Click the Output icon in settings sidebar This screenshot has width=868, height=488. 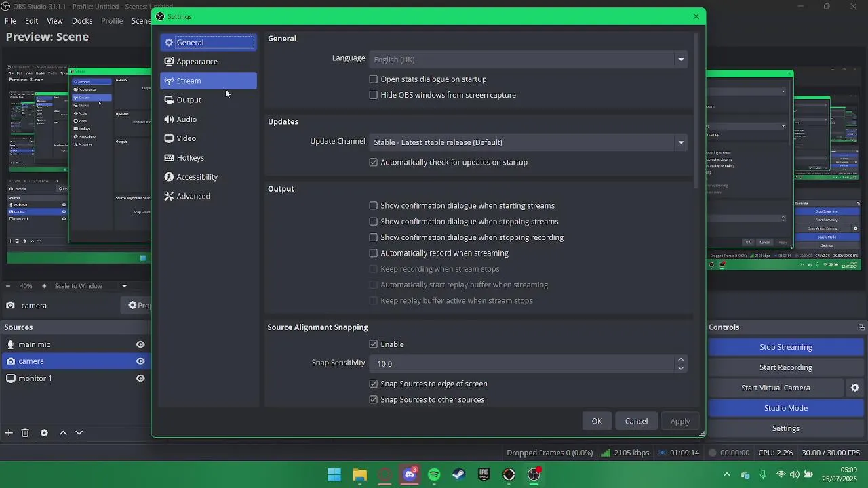tap(169, 100)
